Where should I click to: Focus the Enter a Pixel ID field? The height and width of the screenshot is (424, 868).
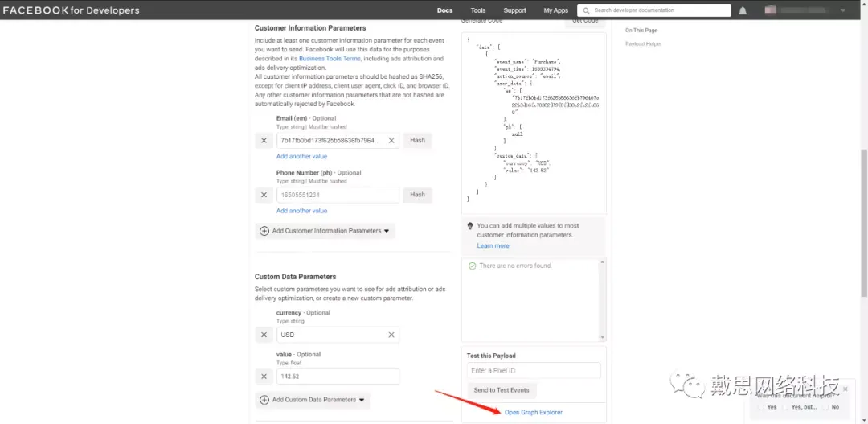(x=534, y=370)
